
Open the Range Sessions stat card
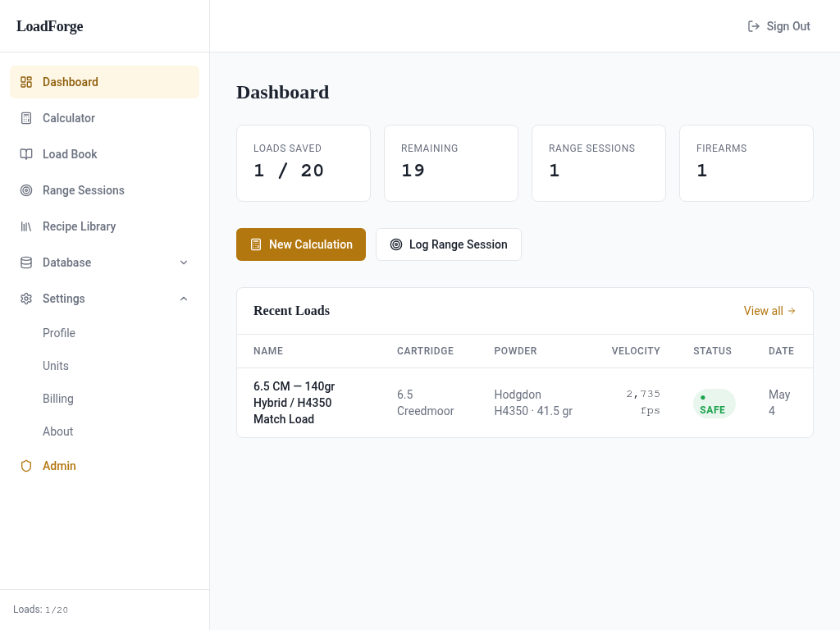tap(598, 163)
